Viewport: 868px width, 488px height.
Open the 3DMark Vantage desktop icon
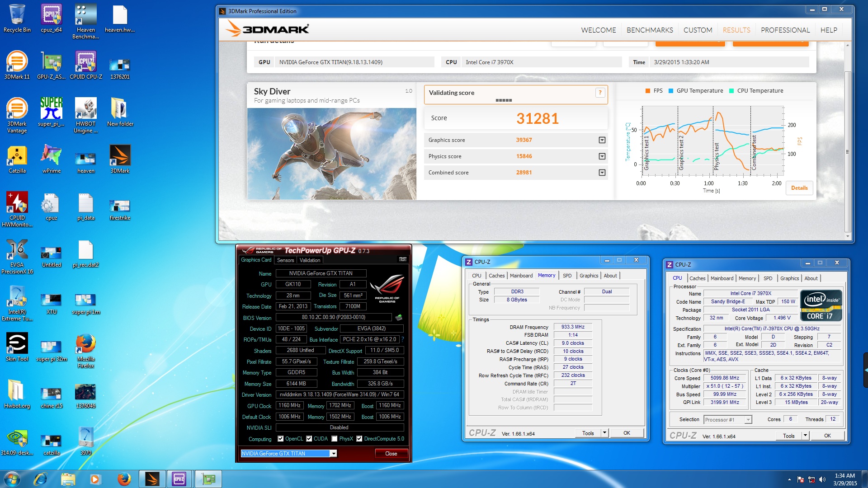pos(17,116)
